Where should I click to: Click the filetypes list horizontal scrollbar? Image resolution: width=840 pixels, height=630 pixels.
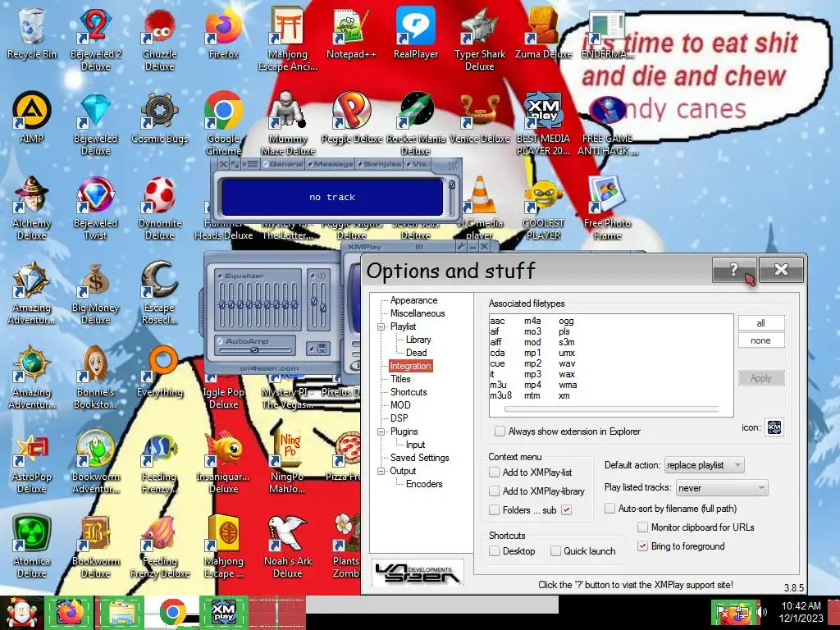[x=611, y=409]
